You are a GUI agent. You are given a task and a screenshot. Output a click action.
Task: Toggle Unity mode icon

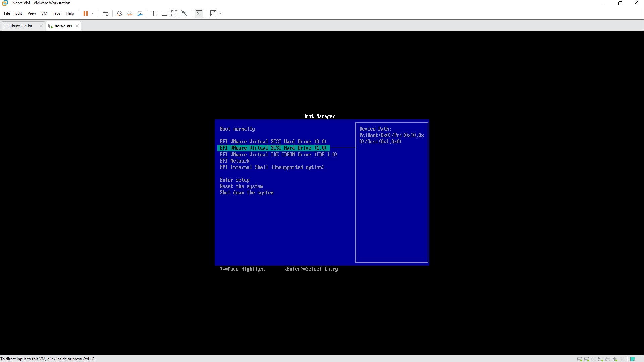(184, 13)
